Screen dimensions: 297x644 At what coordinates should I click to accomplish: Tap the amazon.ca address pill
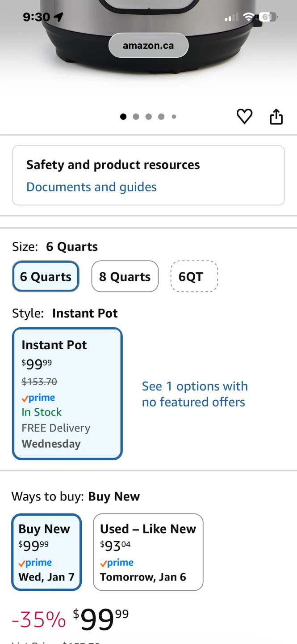148,45
